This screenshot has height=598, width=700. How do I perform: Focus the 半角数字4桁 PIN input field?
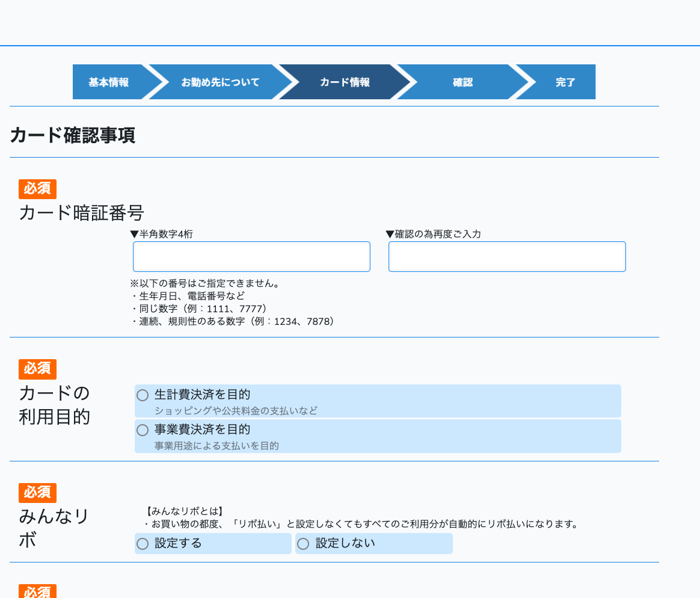(x=251, y=257)
